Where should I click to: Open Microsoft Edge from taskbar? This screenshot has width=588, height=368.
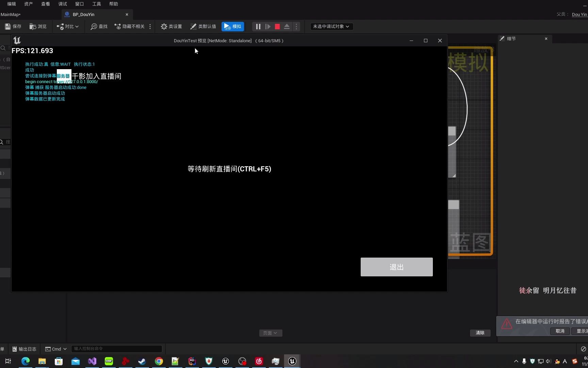[26, 361]
